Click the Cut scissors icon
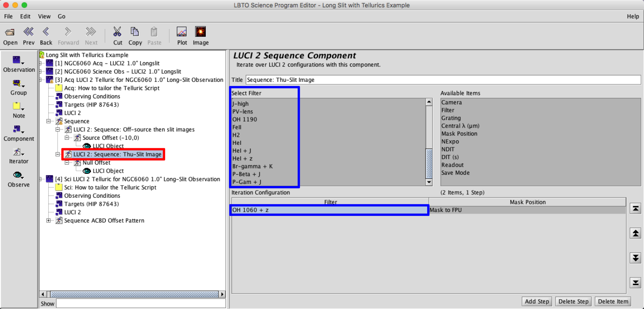 (x=117, y=32)
